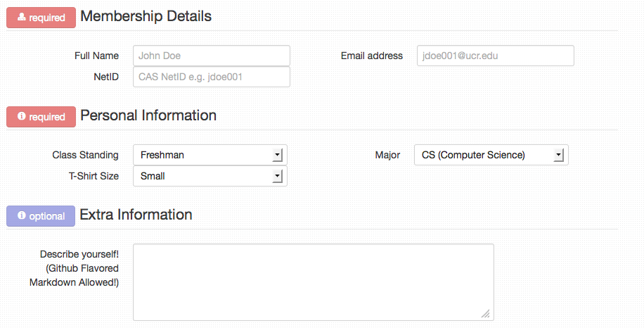Select the NetID text field

pos(212,77)
